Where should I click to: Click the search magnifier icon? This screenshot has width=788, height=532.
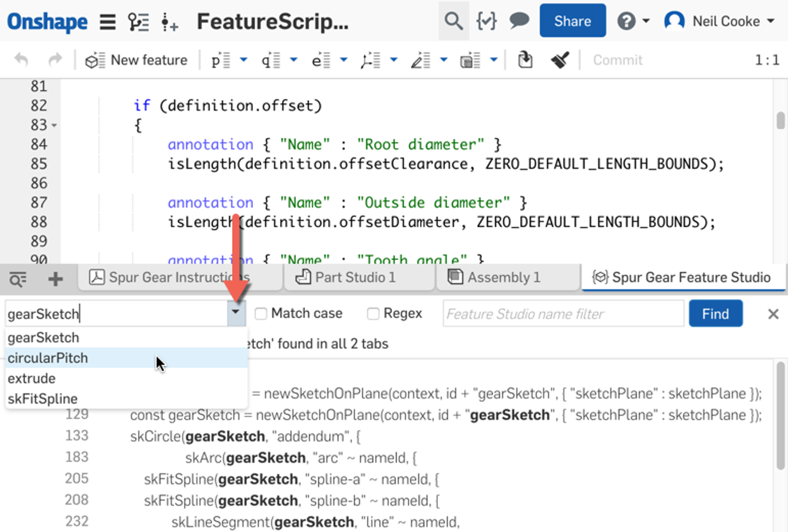coord(453,21)
